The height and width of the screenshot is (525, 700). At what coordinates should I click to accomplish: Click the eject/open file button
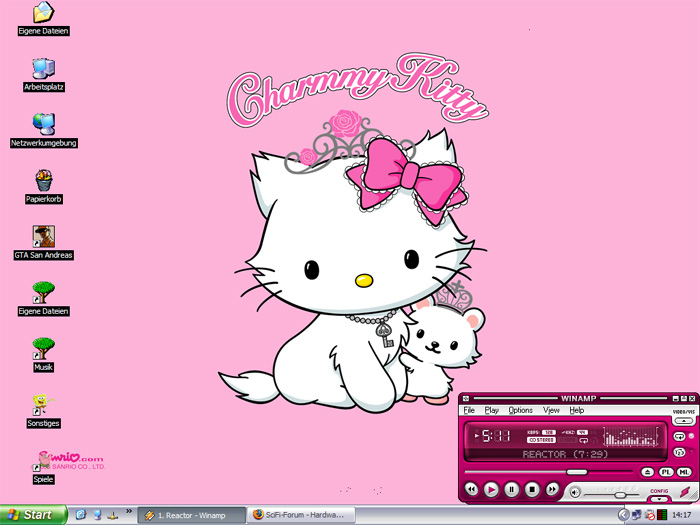(x=648, y=471)
